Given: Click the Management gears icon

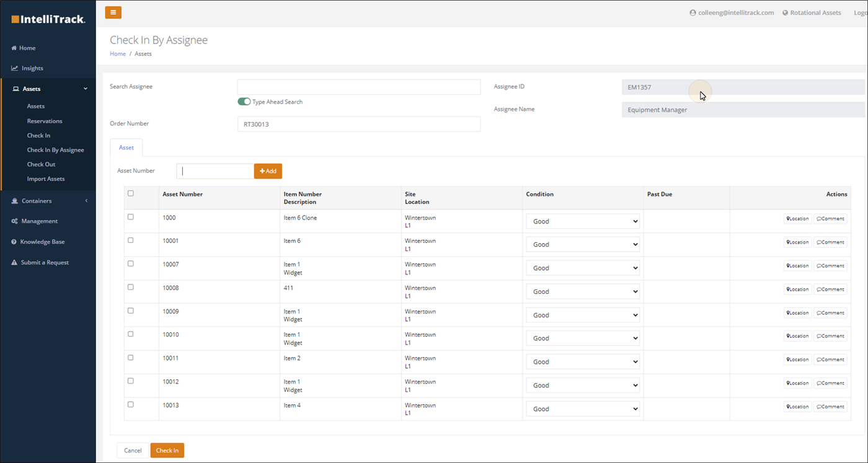Looking at the screenshot, I should pos(14,221).
